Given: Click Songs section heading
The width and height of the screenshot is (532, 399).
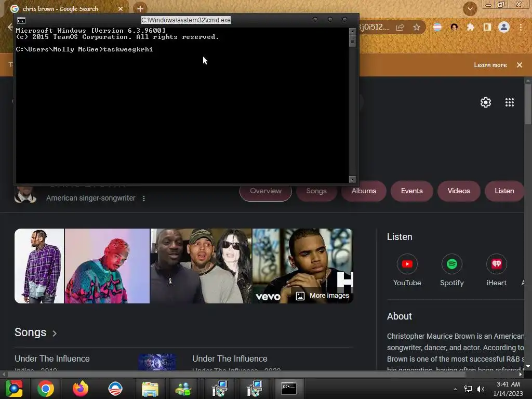Looking at the screenshot, I should coord(30,332).
